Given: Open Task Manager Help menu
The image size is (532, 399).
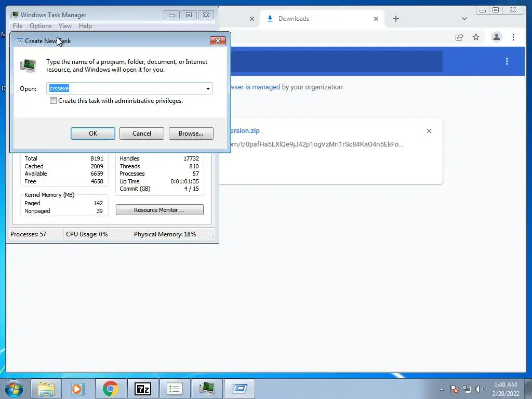Looking at the screenshot, I should pyautogui.click(x=85, y=26).
